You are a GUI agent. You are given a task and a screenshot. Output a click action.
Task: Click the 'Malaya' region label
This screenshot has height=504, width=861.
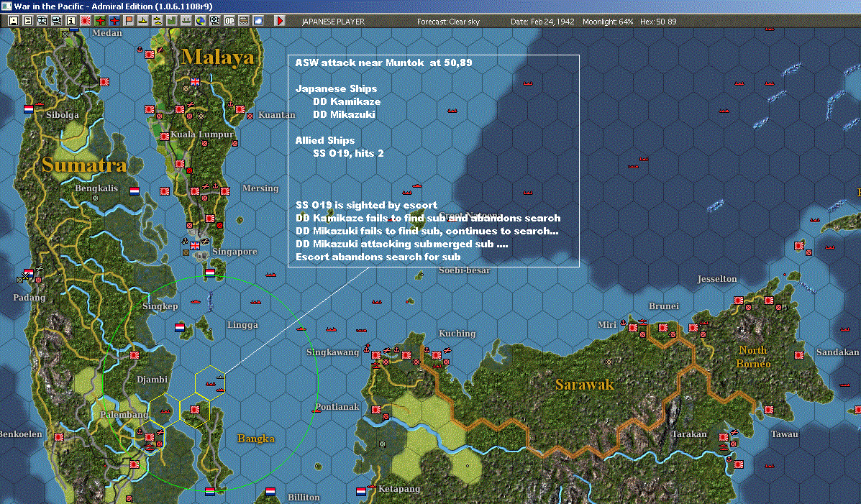pyautogui.click(x=218, y=57)
